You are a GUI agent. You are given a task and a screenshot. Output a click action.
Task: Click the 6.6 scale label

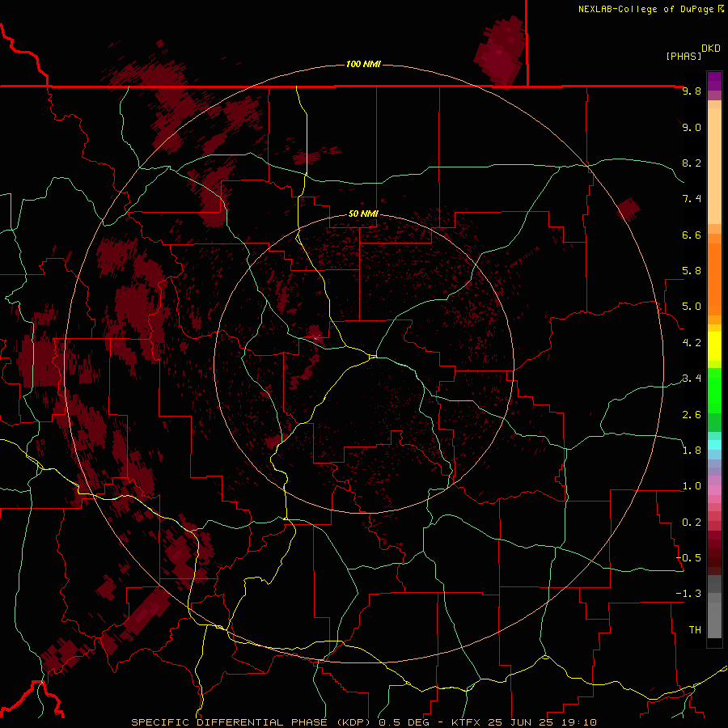[x=692, y=235]
